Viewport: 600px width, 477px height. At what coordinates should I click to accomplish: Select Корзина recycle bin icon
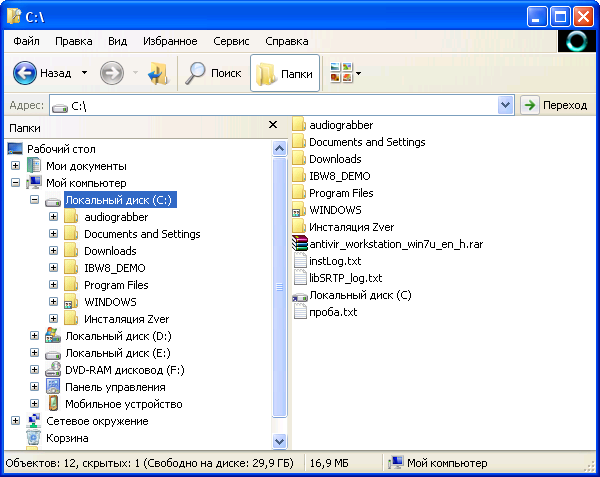(x=34, y=437)
